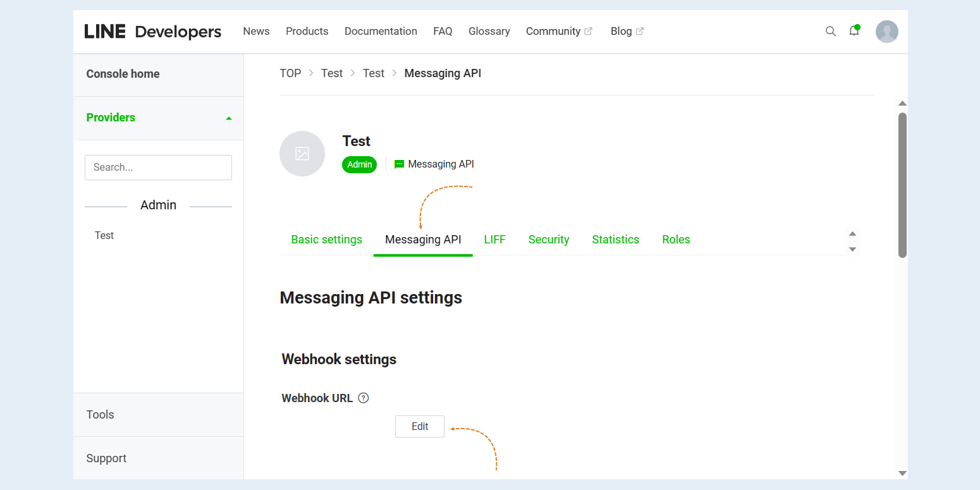Open News in the top navigation
The image size is (980, 490).
256,31
